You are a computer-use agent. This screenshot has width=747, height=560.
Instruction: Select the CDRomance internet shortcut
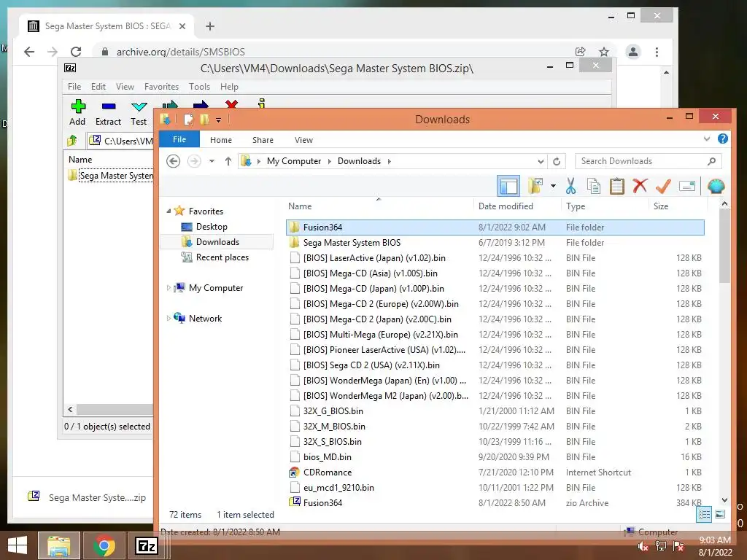click(x=495, y=472)
